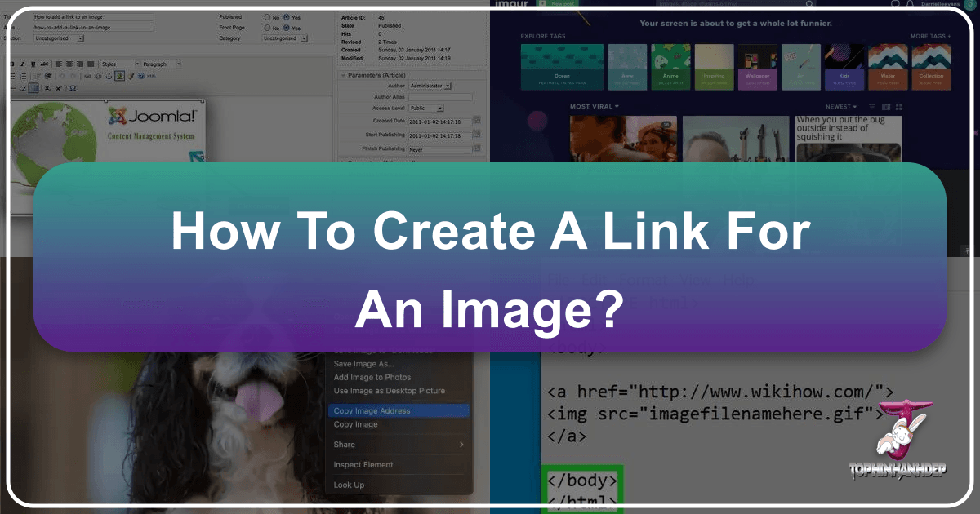Screen dimensions: 980x514
Task: Select the Yes radio button for Published
Action: tap(286, 16)
